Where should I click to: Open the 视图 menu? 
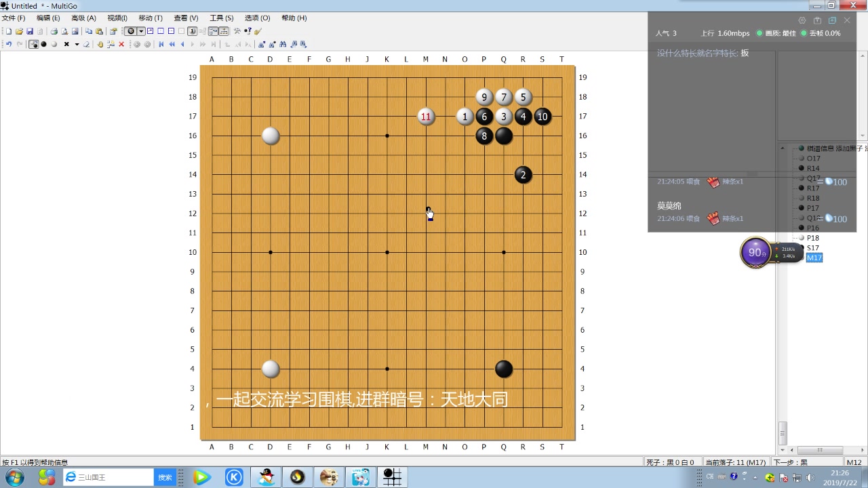click(117, 18)
